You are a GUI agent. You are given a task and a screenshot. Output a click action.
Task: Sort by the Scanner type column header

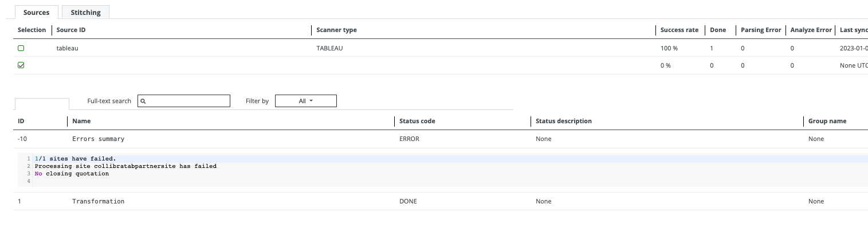[x=336, y=30]
